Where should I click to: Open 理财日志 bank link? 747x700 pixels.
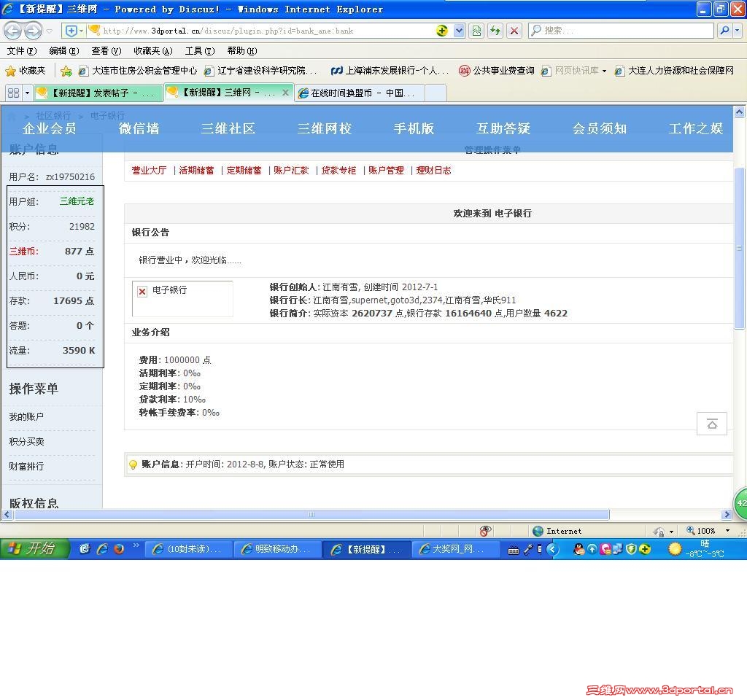point(433,171)
